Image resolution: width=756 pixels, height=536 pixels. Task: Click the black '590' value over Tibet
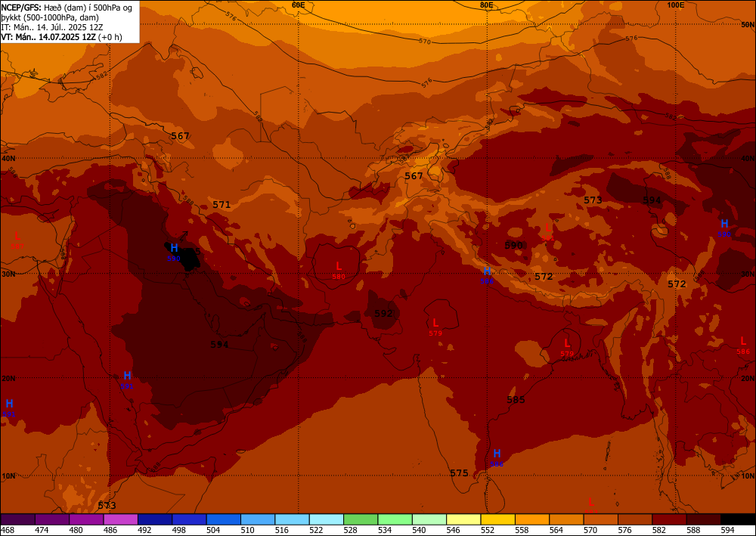click(514, 245)
